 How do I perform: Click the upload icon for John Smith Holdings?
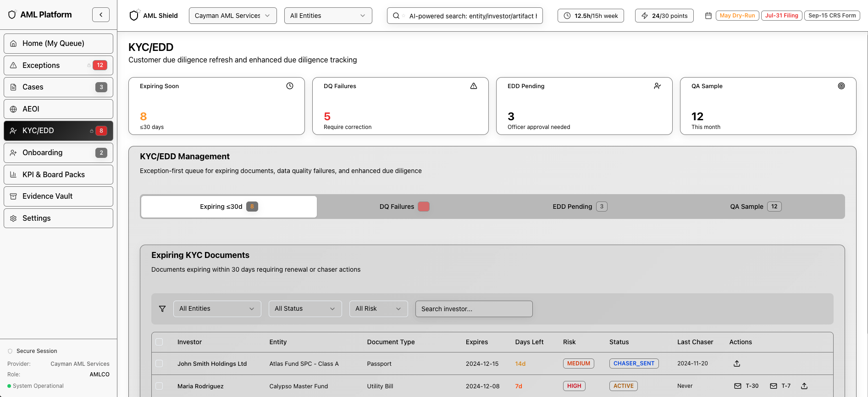(737, 363)
